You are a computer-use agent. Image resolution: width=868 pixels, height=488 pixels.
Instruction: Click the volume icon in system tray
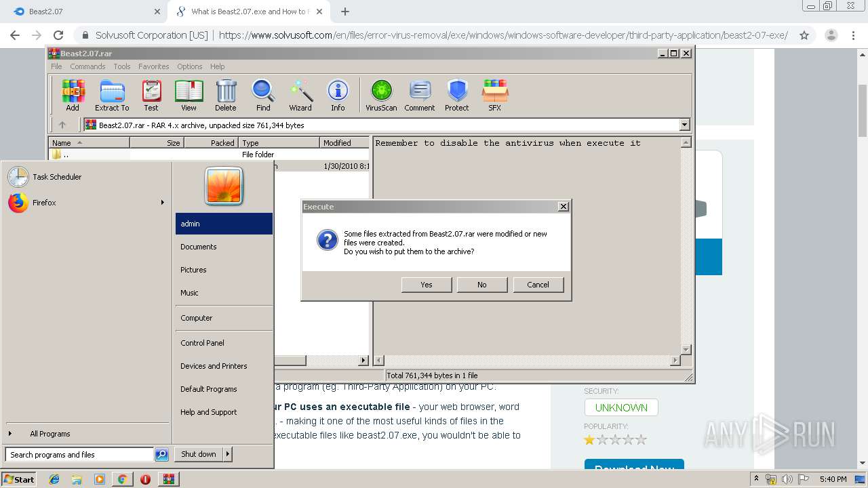coord(787,479)
